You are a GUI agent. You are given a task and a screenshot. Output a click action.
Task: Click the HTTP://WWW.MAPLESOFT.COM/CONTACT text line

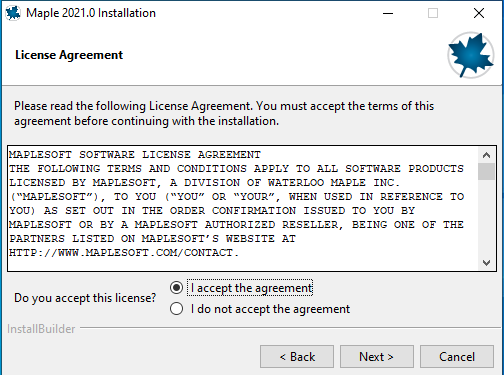[x=124, y=253]
